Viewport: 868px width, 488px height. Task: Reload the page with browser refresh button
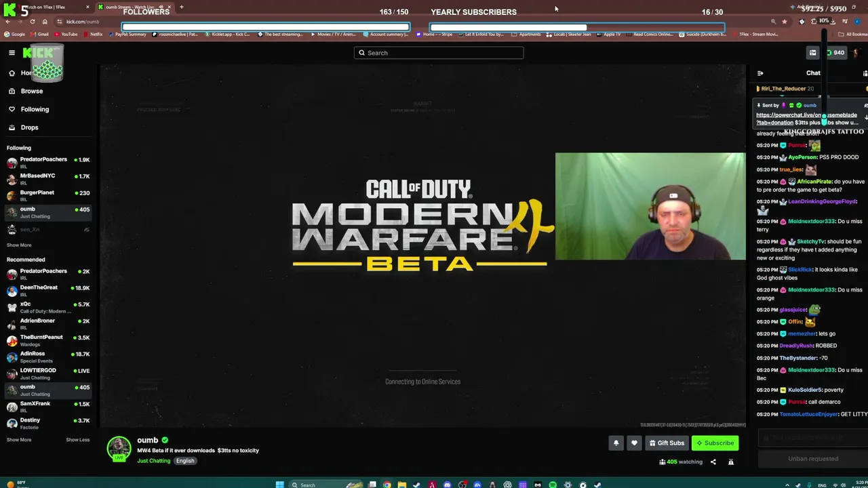tap(32, 22)
